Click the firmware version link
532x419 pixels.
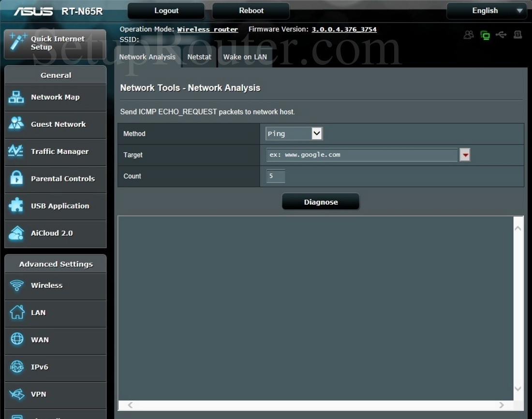344,30
